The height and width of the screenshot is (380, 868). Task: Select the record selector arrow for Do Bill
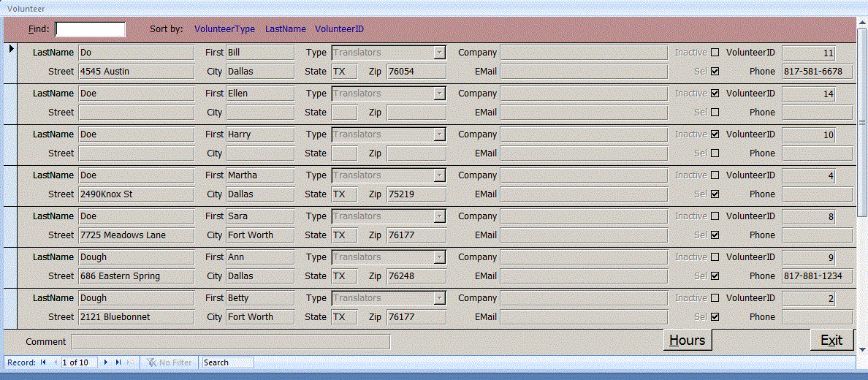(11, 49)
